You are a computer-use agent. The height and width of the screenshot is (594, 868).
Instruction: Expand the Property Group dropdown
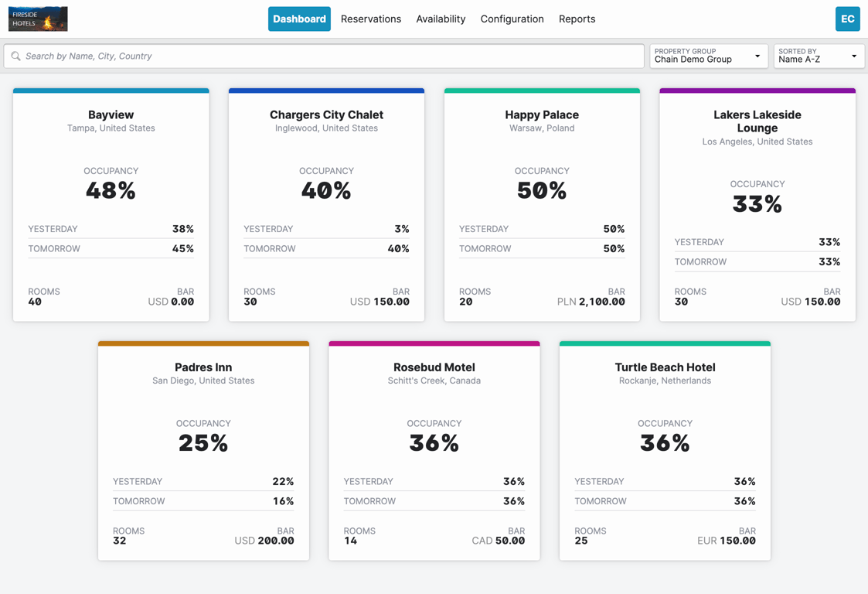pos(709,56)
